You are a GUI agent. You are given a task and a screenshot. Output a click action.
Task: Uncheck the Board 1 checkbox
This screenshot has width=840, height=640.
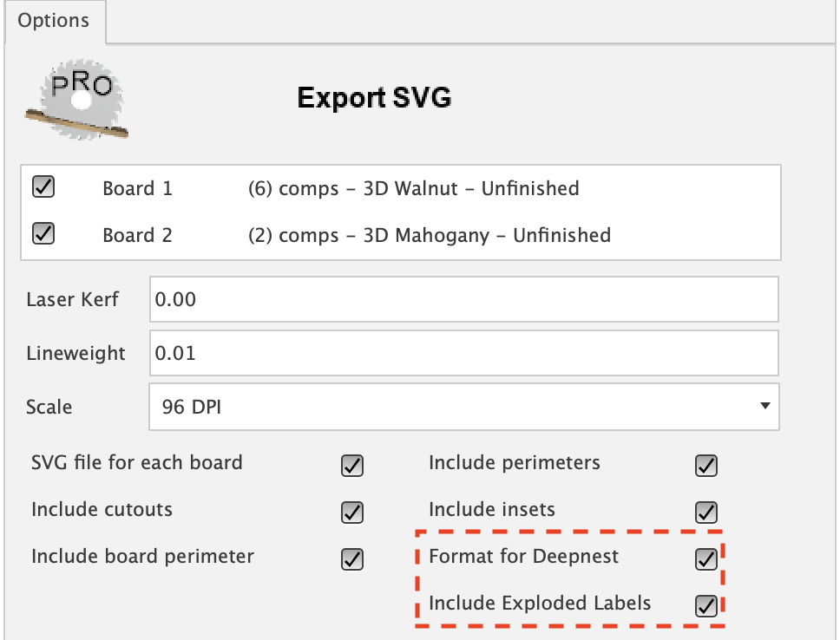[x=43, y=187]
